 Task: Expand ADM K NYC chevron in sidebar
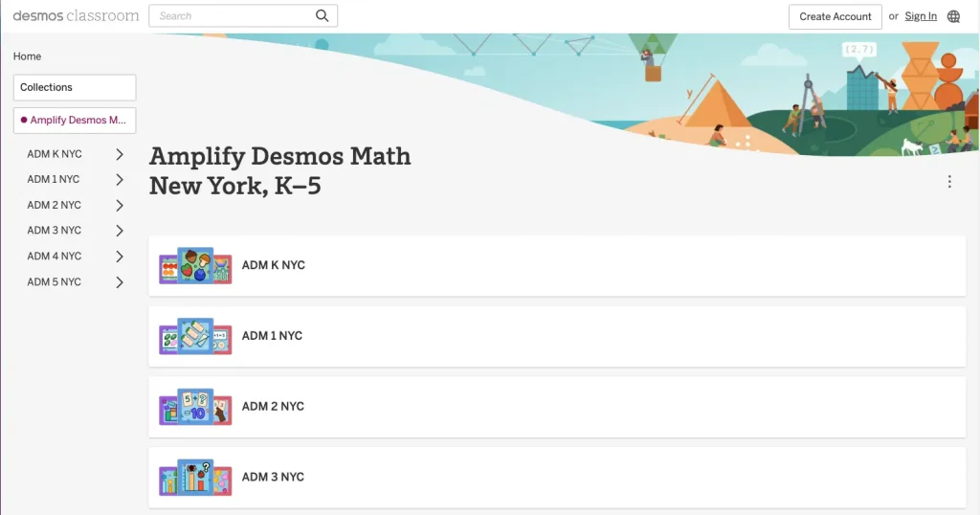[x=120, y=154]
